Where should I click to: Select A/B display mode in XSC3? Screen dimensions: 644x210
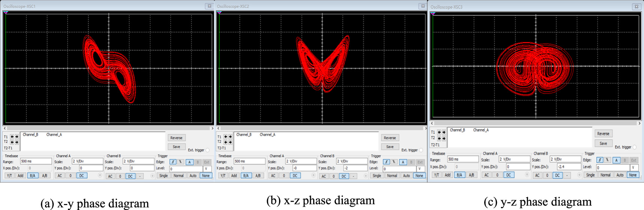471,175
